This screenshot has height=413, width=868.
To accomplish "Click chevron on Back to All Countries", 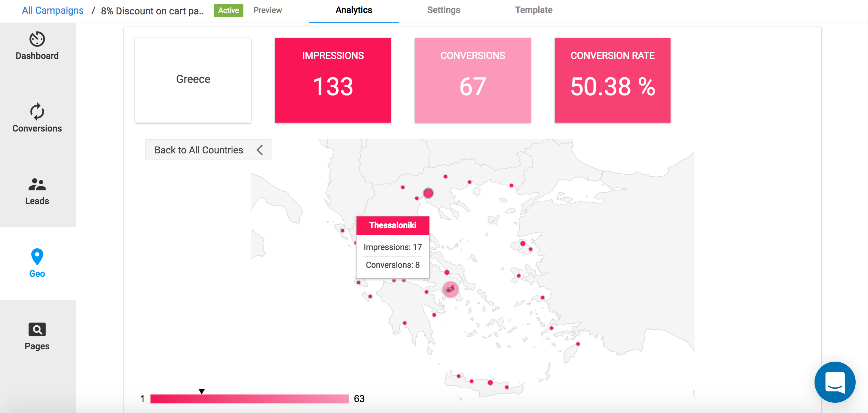I will point(260,150).
